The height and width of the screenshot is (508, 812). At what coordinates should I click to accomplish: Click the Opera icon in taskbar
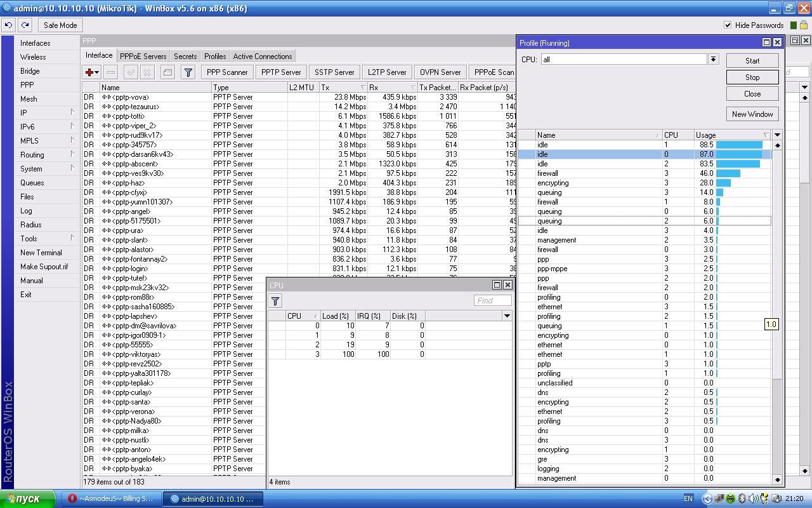(72, 499)
